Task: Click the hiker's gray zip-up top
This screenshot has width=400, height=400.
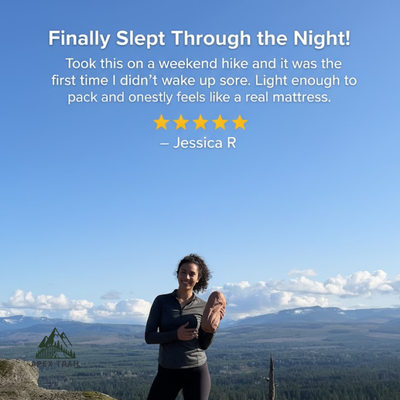Action: (177, 330)
